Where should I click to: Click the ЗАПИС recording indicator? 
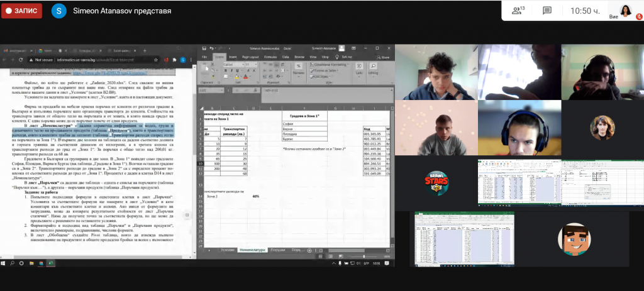tap(22, 11)
